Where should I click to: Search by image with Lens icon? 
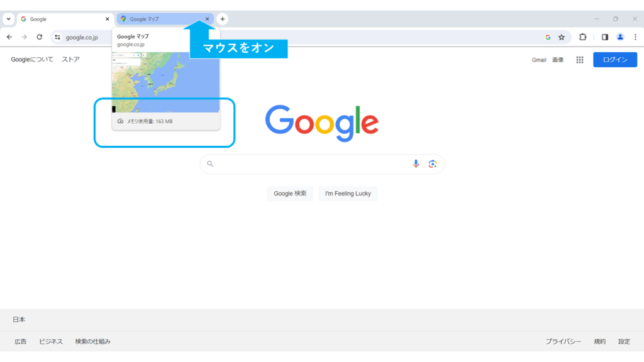point(432,164)
